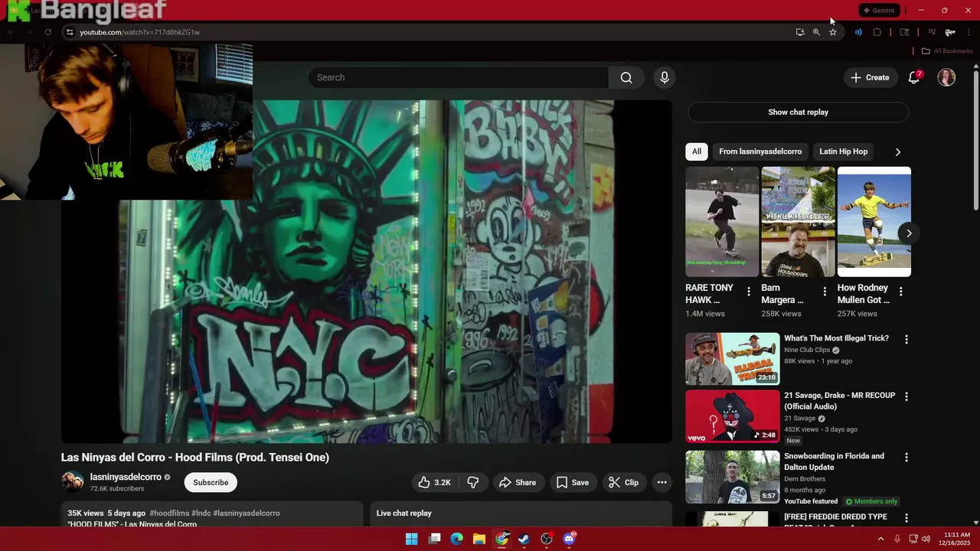Screen dimensions: 980x551
Task: Open Windows Start menu
Action: tap(411, 539)
